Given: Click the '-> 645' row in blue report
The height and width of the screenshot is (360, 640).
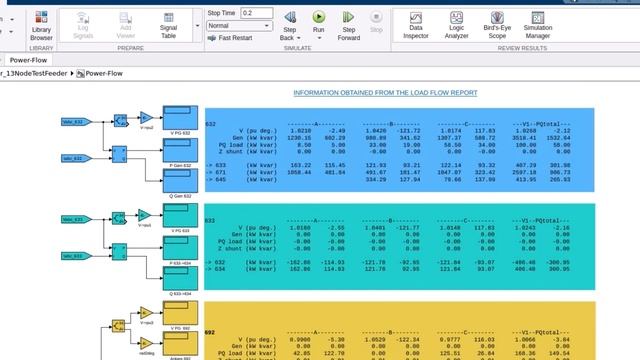Looking at the screenshot, I should tap(388, 180).
